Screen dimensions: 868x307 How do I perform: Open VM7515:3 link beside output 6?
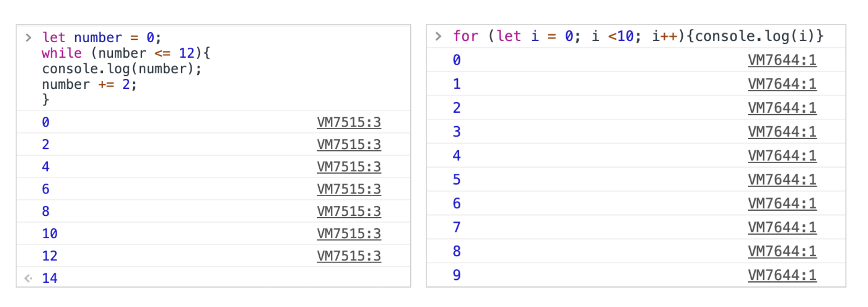349,189
